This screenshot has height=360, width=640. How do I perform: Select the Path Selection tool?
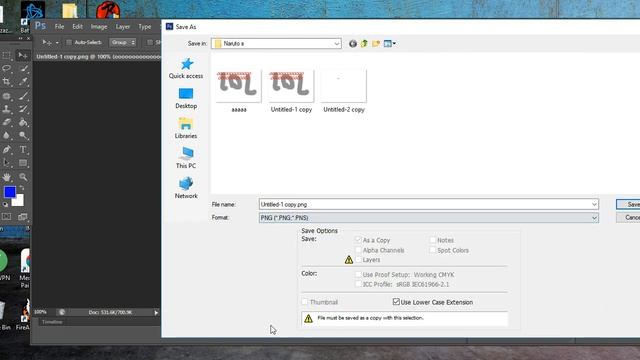[x=7, y=163]
